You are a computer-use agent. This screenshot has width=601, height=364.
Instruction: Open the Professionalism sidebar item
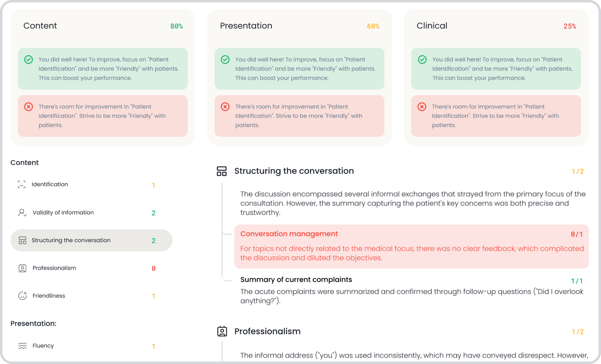[54, 268]
